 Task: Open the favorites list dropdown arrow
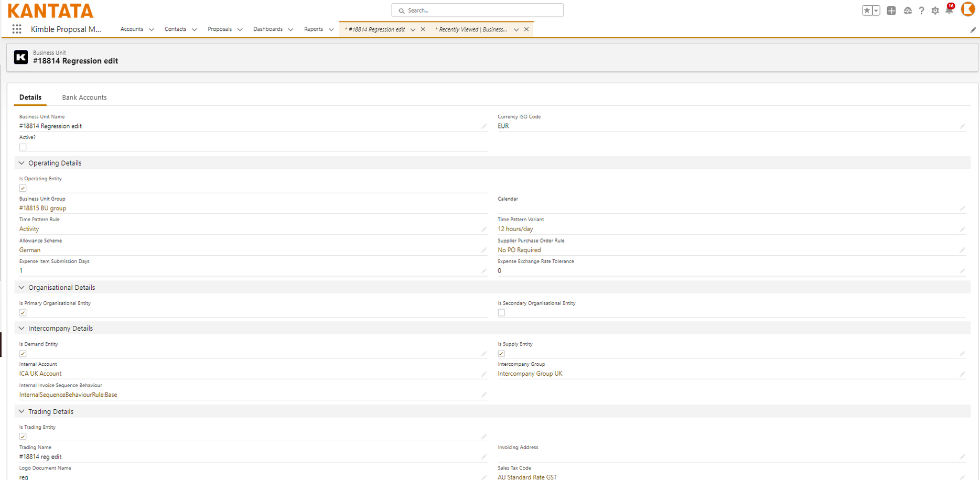876,10
